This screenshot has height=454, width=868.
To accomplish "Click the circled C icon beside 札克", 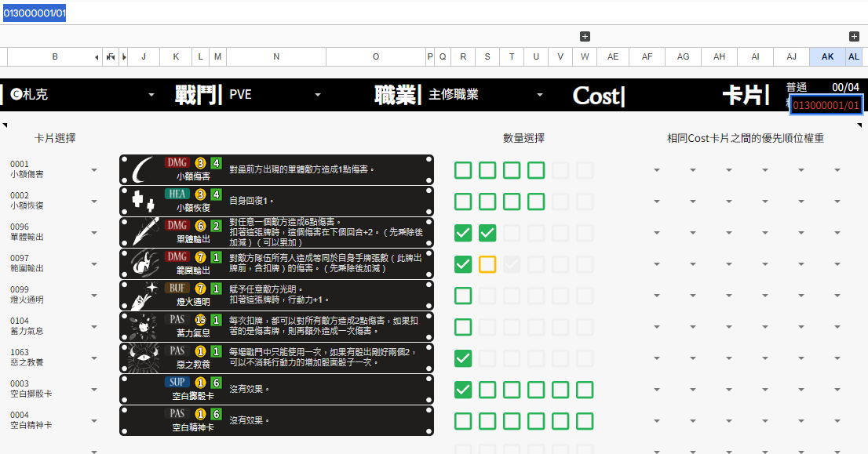I will [x=16, y=94].
